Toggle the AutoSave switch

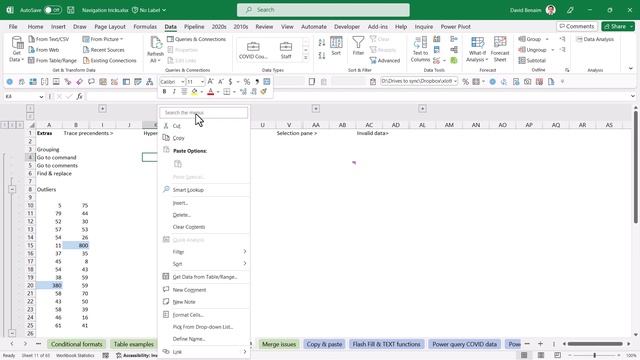[53, 10]
